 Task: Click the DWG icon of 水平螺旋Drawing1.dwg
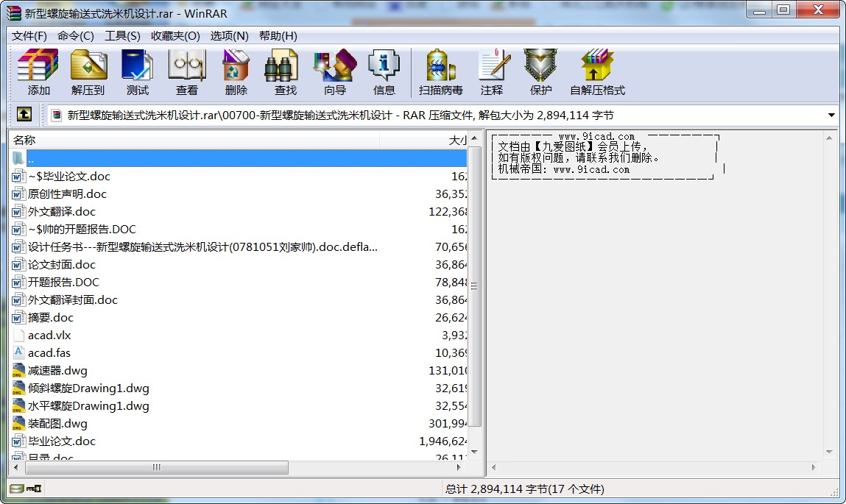[18, 406]
